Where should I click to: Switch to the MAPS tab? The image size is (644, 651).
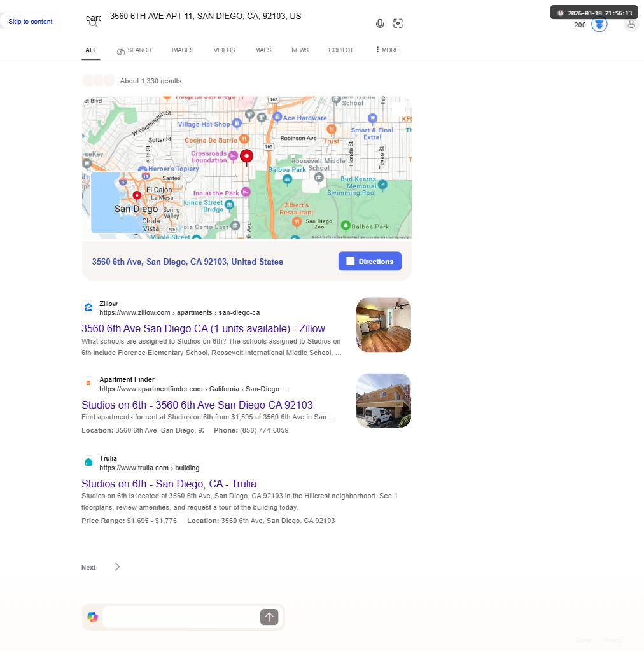263,50
